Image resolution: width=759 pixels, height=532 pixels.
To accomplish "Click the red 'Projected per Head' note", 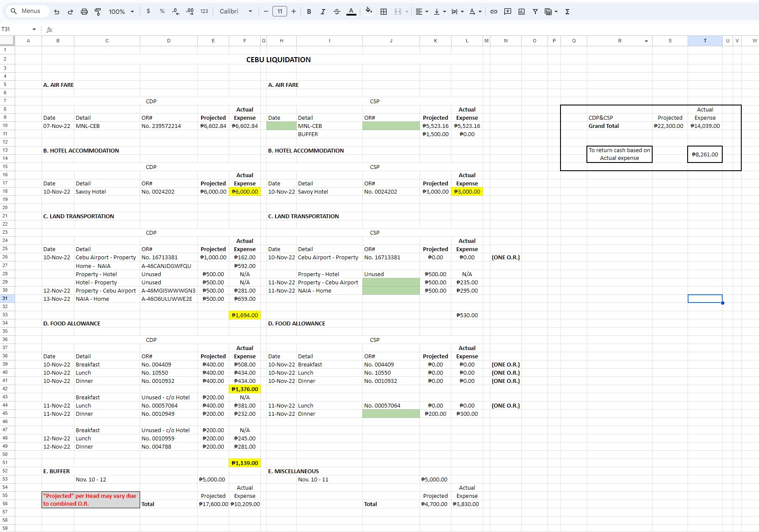I will (91, 500).
